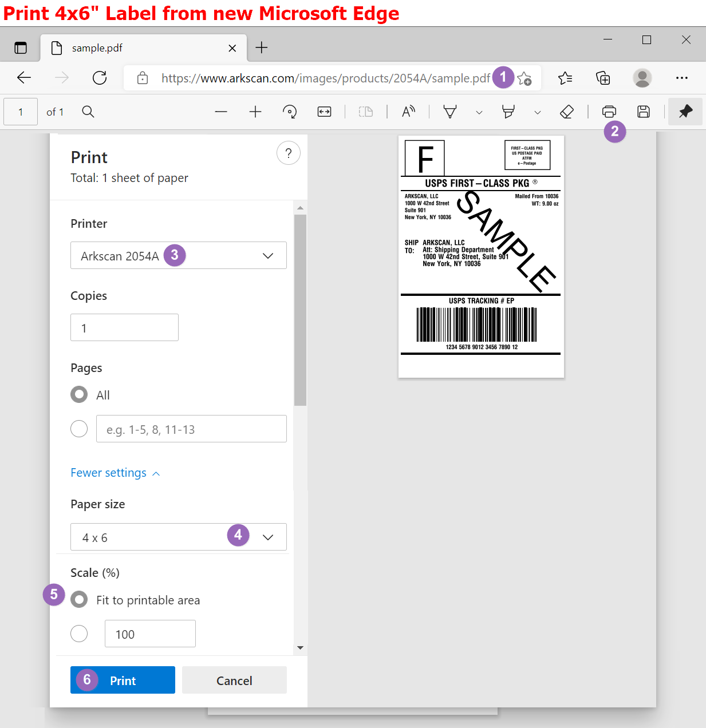Select the Highlight tool

point(508,112)
